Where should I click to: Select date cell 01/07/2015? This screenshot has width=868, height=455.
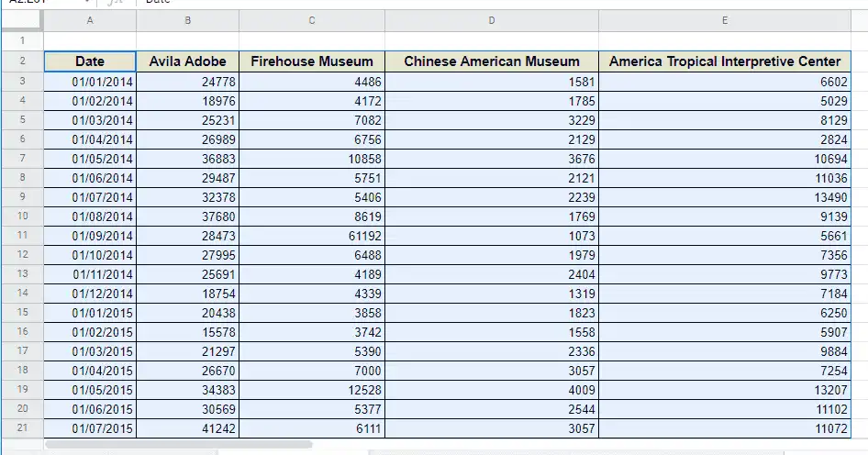point(90,427)
